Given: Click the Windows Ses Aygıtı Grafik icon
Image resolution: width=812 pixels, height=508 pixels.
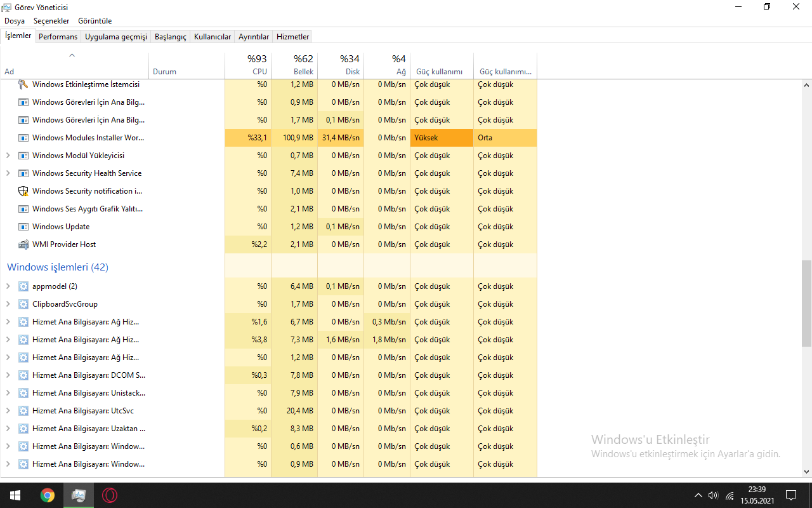Looking at the screenshot, I should tap(23, 209).
